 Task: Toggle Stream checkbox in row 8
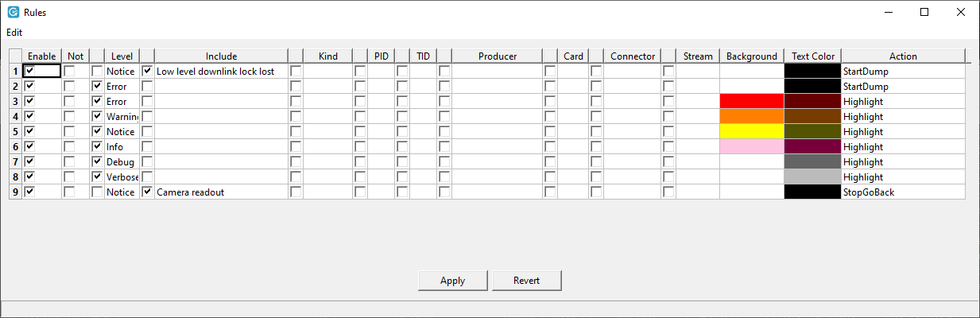(669, 177)
